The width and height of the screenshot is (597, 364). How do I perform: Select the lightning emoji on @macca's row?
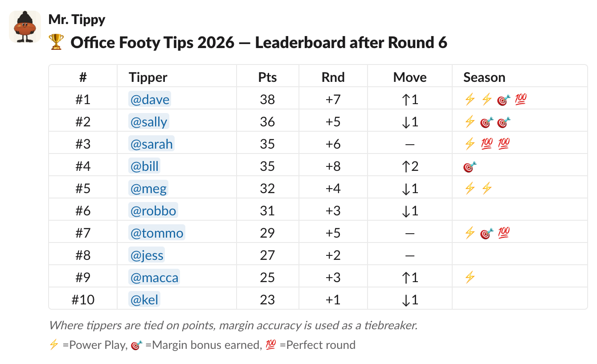(469, 277)
